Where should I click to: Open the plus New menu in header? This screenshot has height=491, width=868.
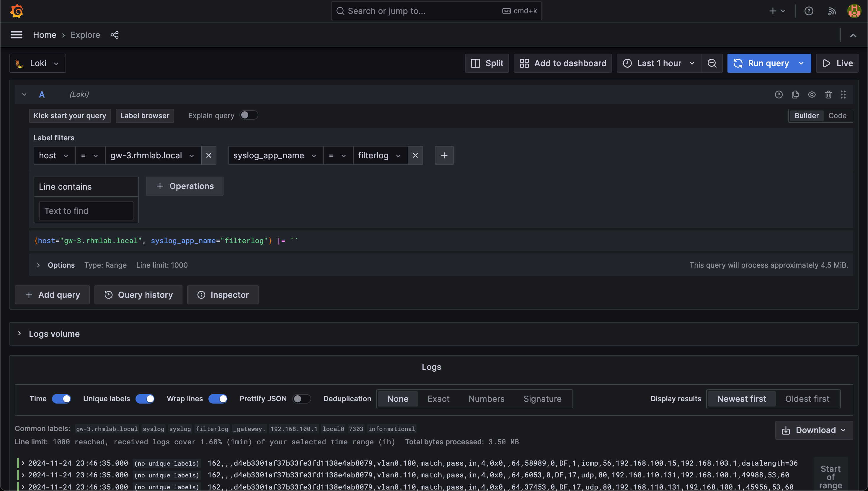777,11
